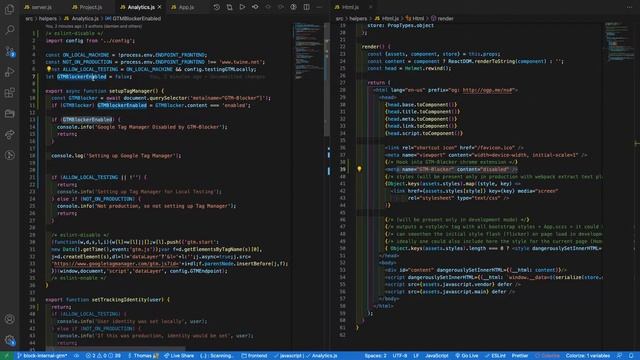Image resolution: width=640 pixels, height=360 pixels.
Task: Open Run and Debug view
Action: (x=9, y=72)
